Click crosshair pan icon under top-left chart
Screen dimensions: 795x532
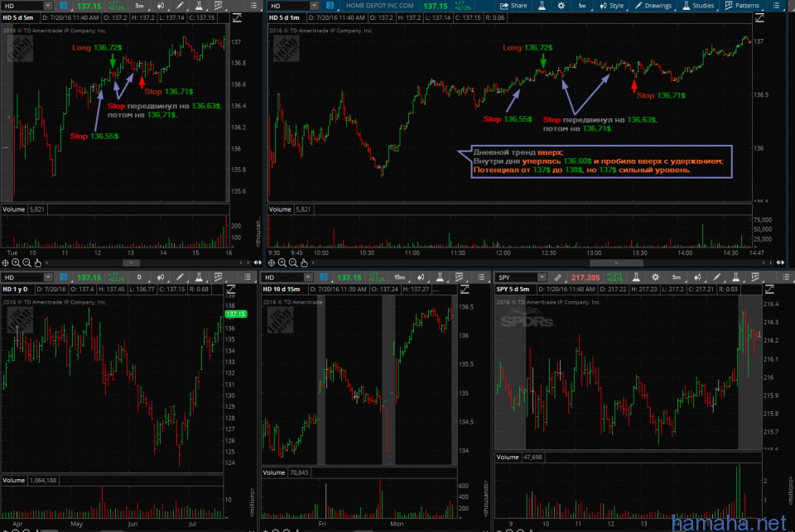tap(5, 263)
